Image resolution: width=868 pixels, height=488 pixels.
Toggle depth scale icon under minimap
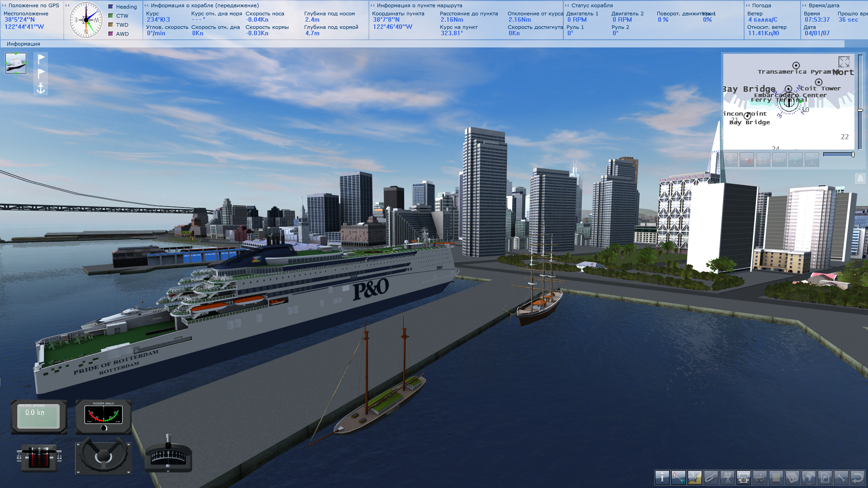tap(763, 160)
